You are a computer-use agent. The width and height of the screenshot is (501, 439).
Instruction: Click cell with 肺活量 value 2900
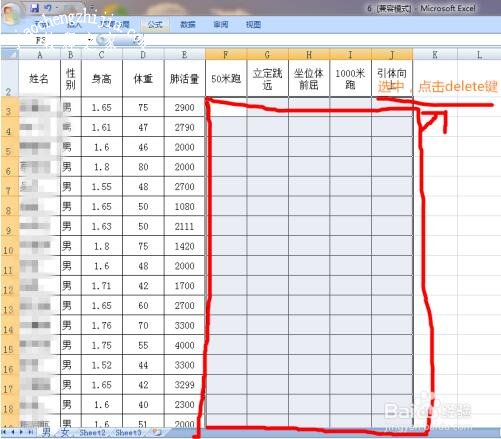(184, 107)
